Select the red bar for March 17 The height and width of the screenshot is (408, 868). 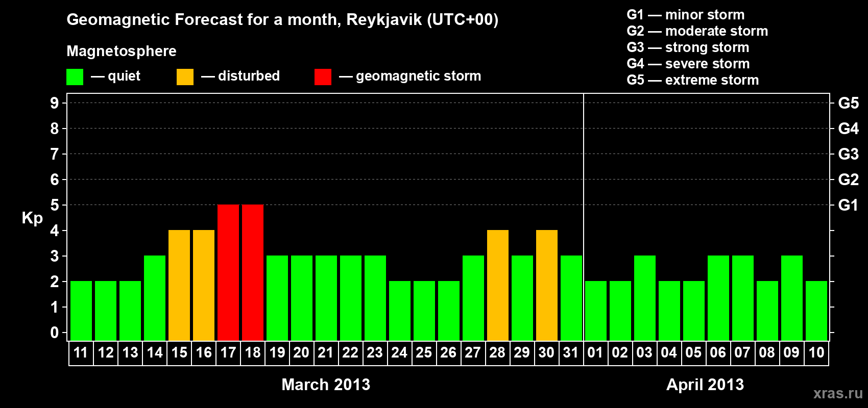(228, 272)
